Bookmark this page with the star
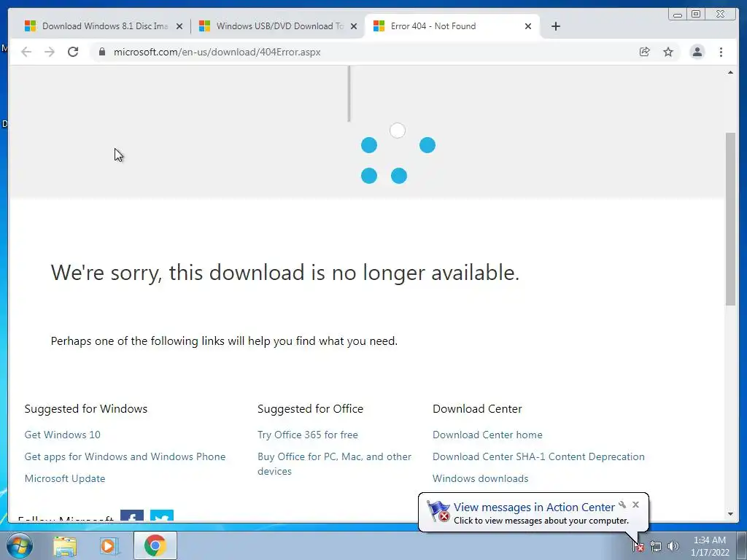Image resolution: width=747 pixels, height=560 pixels. click(x=668, y=52)
